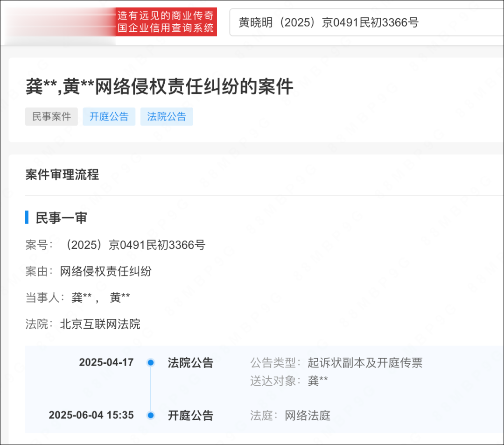Click the 民事一审 stage heading
Image resolution: width=504 pixels, height=445 pixels.
point(61,218)
